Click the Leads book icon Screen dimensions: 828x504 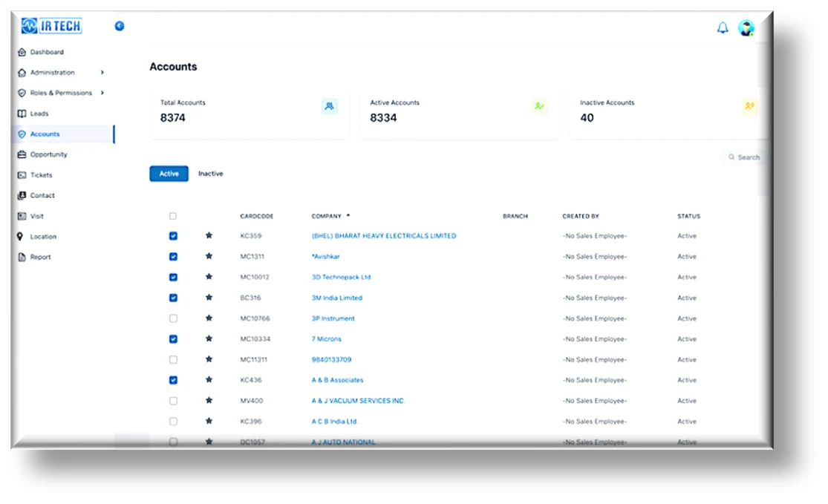tap(22, 114)
